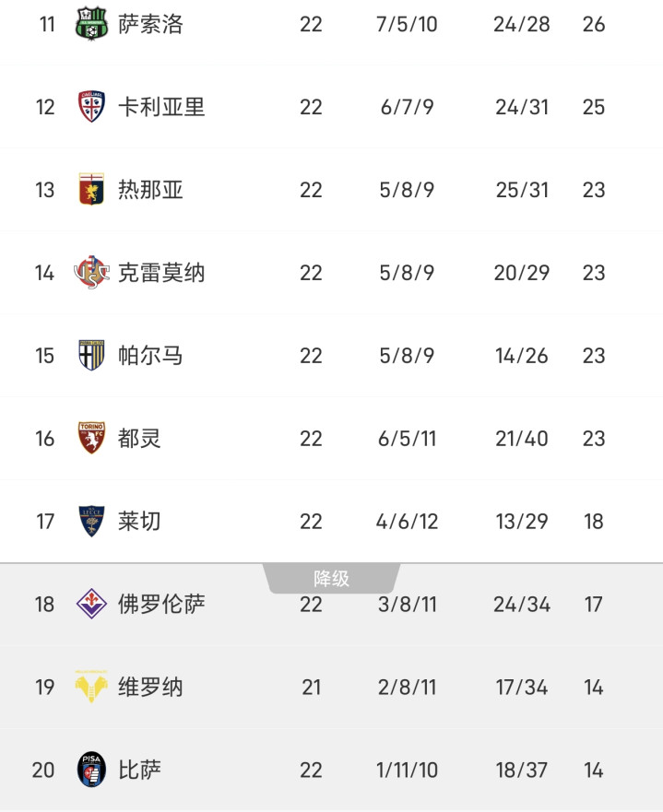Click team name 克雷莫纳
The width and height of the screenshot is (663, 812).
tap(161, 273)
